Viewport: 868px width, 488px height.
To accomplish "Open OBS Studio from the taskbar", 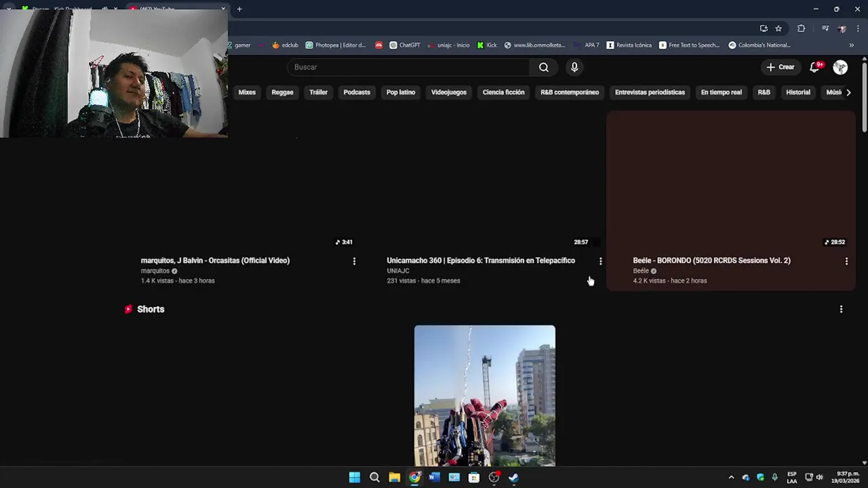I will tap(494, 477).
